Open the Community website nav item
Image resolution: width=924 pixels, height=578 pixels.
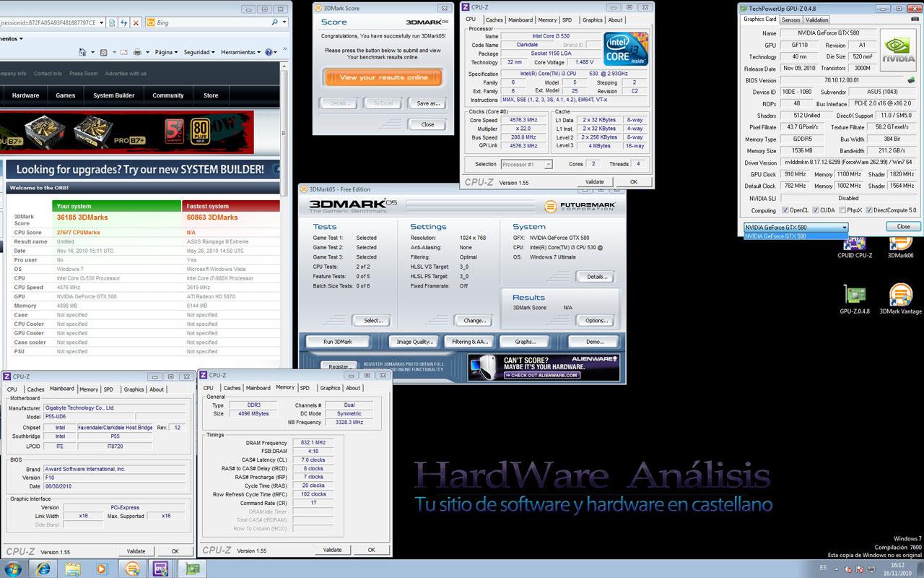pyautogui.click(x=168, y=95)
